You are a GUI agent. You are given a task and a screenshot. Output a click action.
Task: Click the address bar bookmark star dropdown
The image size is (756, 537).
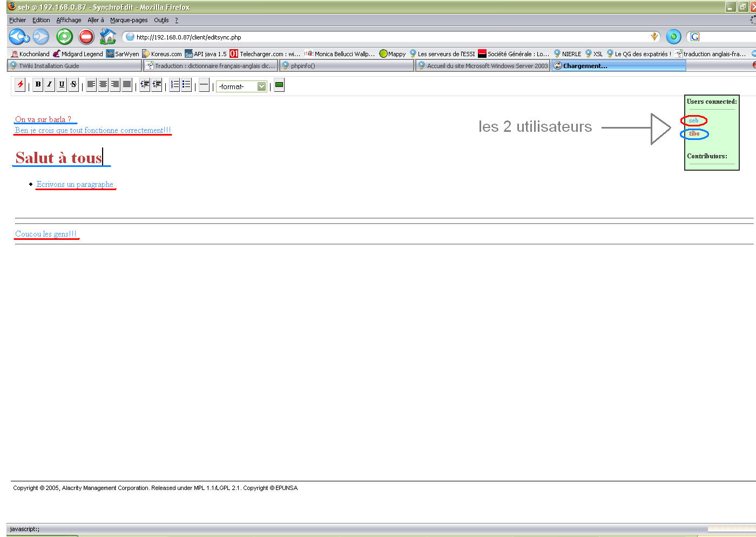pos(654,37)
